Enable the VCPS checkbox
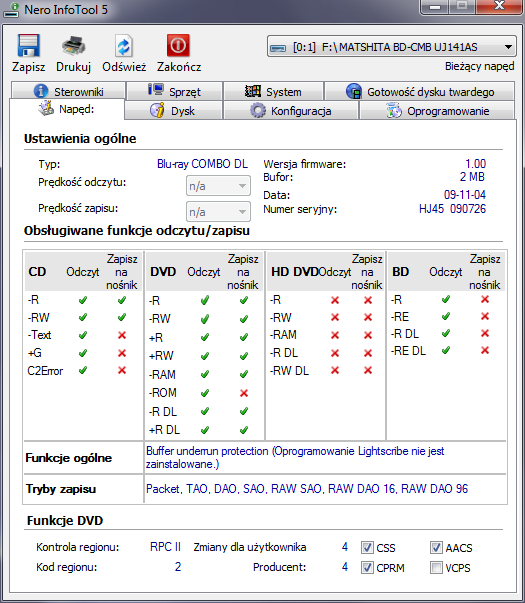Viewport: 525px width, 603px height. tap(436, 567)
